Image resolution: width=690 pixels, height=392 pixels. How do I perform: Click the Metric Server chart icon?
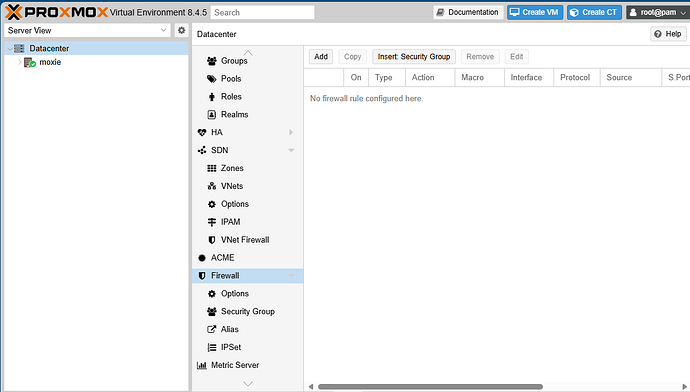(202, 365)
